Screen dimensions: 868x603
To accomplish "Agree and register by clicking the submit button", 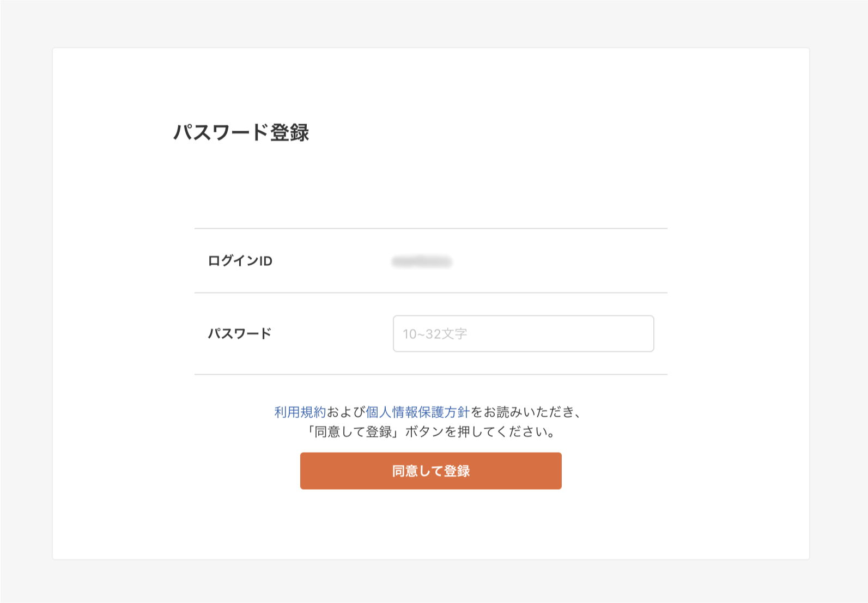I will [x=430, y=471].
